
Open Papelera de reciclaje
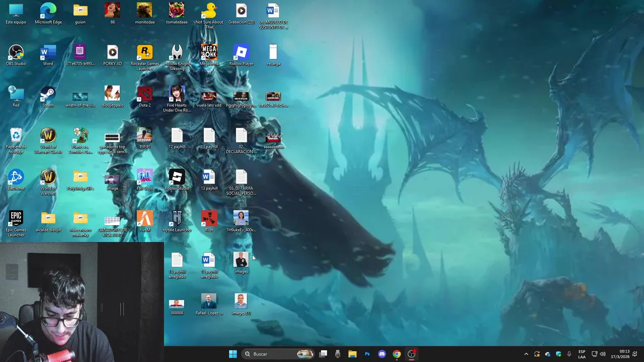(x=16, y=140)
